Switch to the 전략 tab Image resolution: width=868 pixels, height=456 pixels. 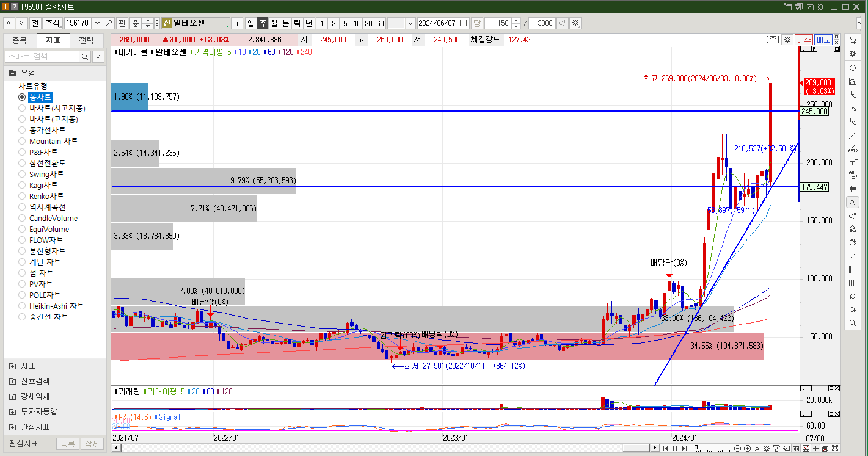pos(87,41)
